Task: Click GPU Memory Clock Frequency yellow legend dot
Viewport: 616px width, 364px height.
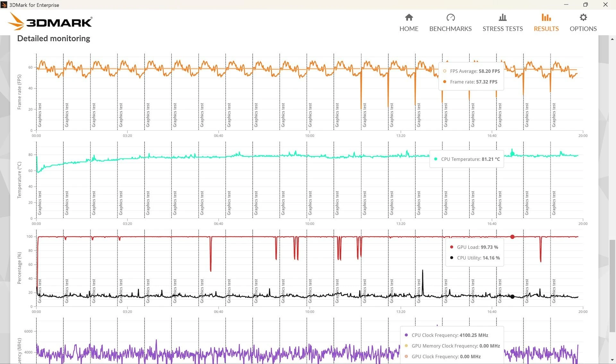Action: tap(406, 346)
